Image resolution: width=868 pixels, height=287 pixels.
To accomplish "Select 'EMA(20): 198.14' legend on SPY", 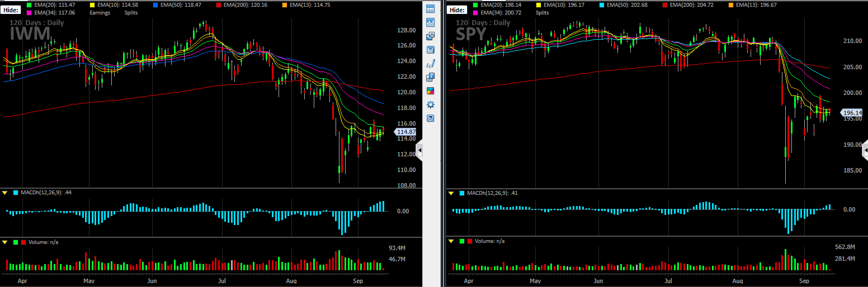I will 502,5.
